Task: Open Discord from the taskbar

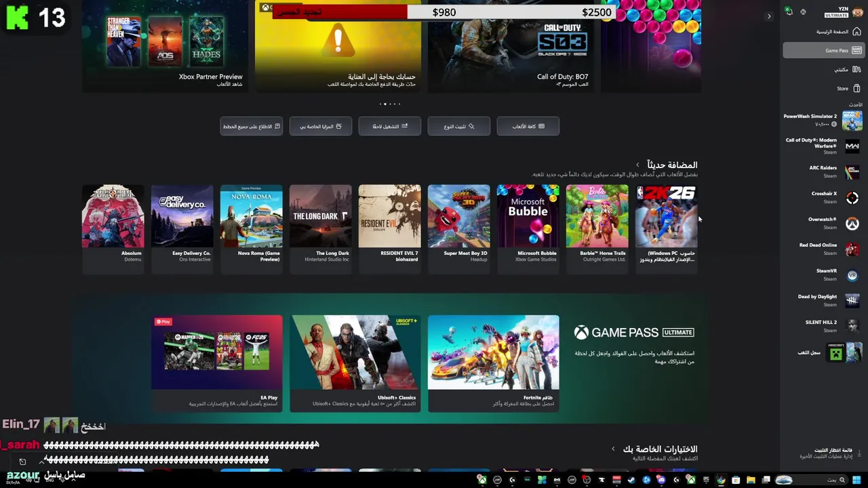Action: pos(660,480)
